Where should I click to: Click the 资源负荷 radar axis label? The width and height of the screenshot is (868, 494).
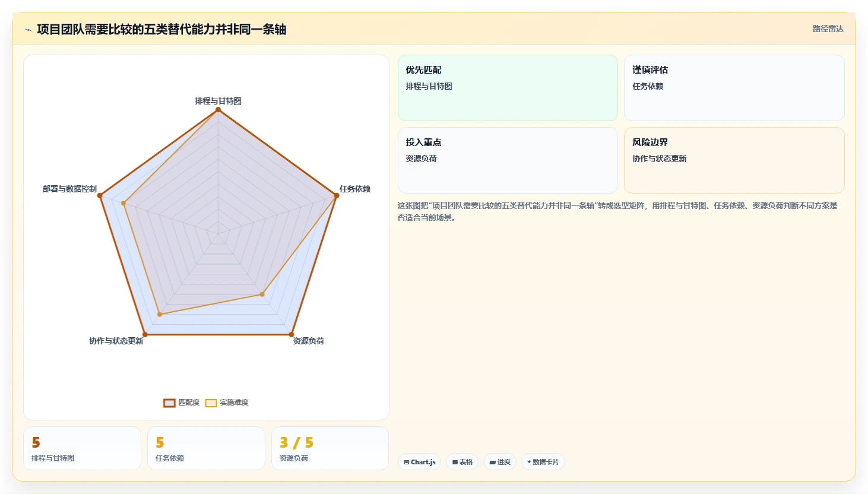[309, 341]
